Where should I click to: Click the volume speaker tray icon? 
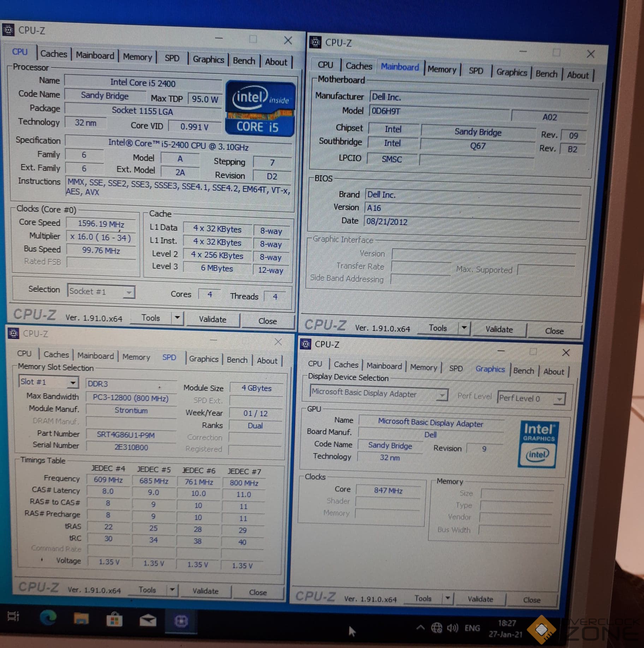(x=452, y=628)
